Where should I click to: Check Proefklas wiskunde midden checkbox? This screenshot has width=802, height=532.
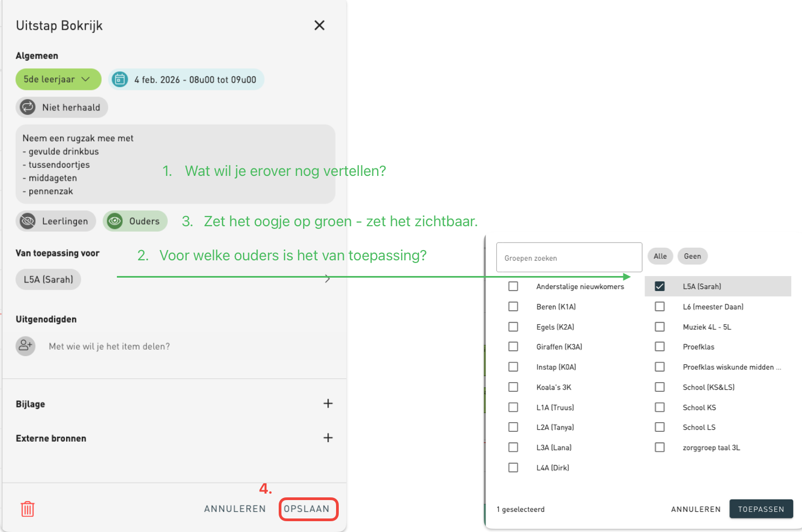[x=660, y=367]
